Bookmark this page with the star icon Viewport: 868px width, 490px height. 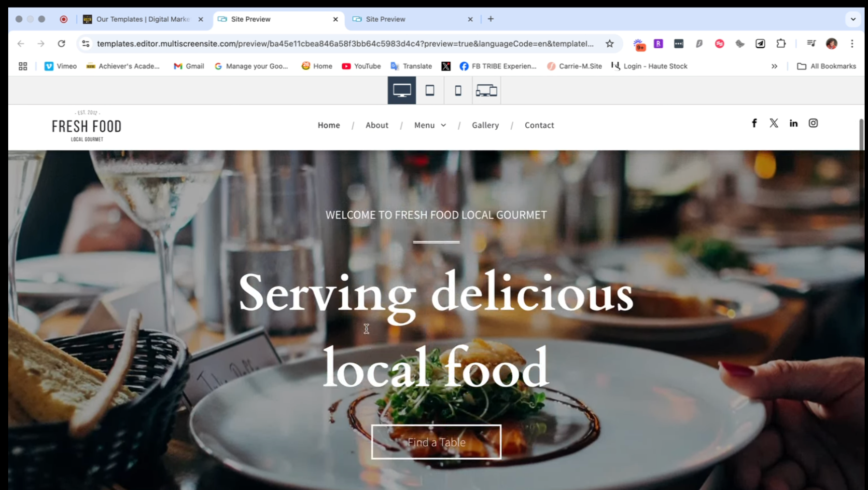click(610, 43)
